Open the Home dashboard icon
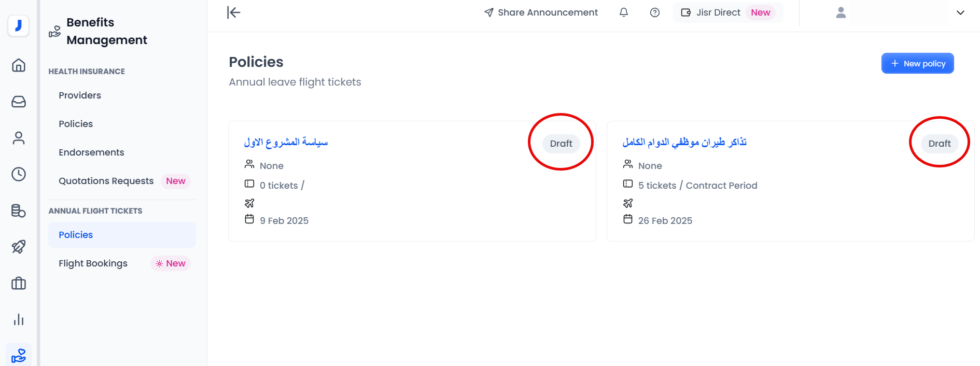The image size is (980, 366). point(19,65)
